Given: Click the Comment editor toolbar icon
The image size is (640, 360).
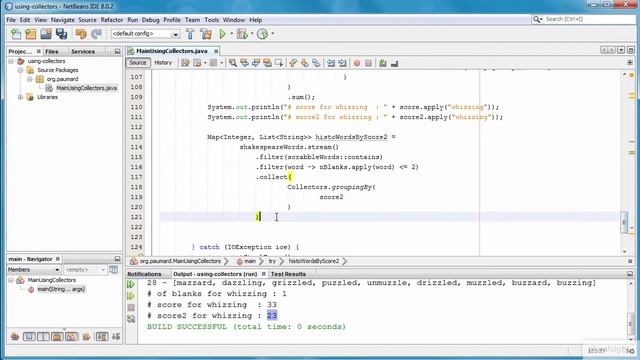Looking at the screenshot, I should (x=382, y=63).
